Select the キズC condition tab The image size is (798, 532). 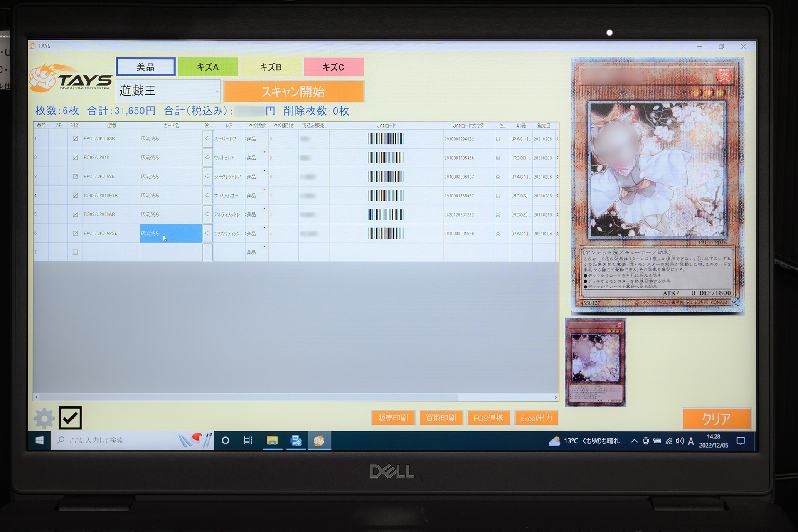tap(334, 67)
